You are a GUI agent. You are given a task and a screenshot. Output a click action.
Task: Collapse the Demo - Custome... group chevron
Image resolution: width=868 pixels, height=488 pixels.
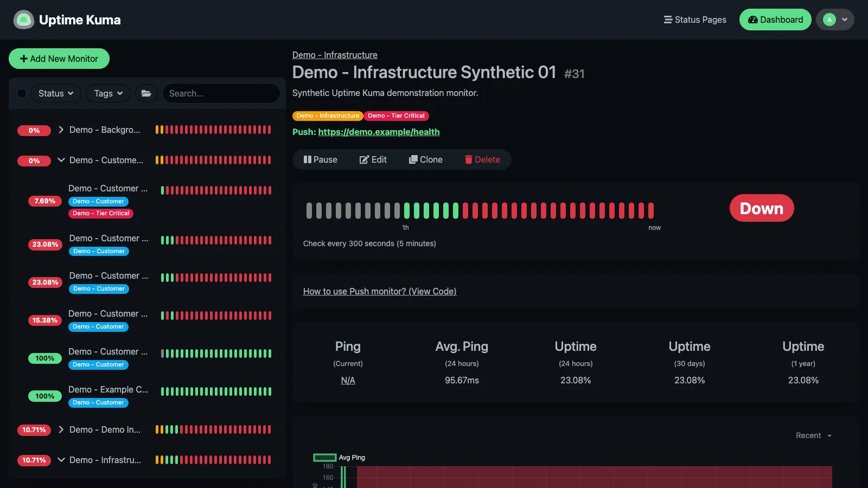[61, 160]
